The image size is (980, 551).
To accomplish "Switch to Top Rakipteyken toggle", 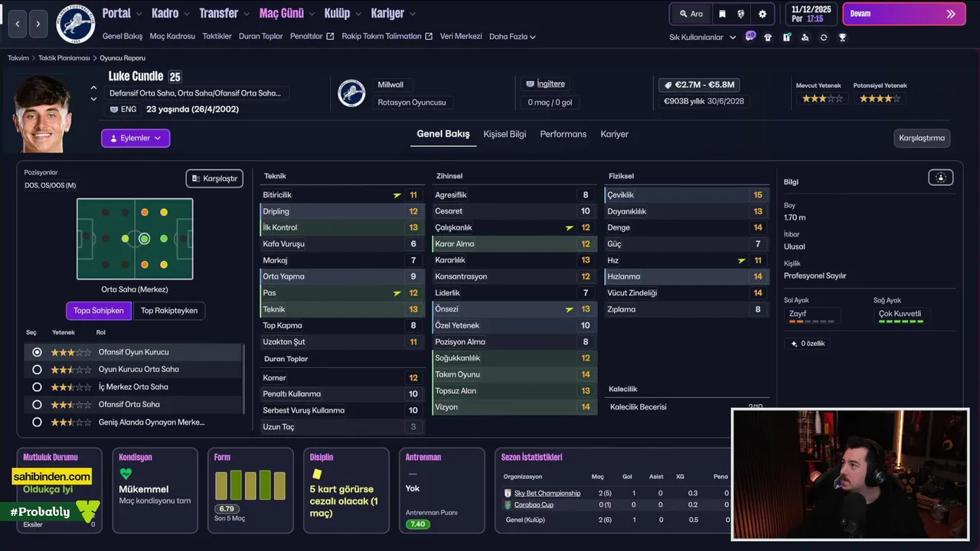I will 169,311.
